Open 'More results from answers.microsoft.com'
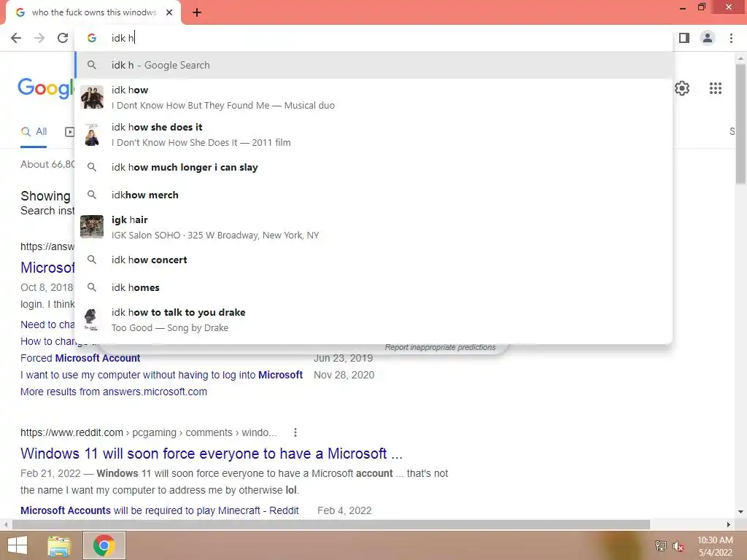This screenshot has width=747, height=560. [x=114, y=392]
